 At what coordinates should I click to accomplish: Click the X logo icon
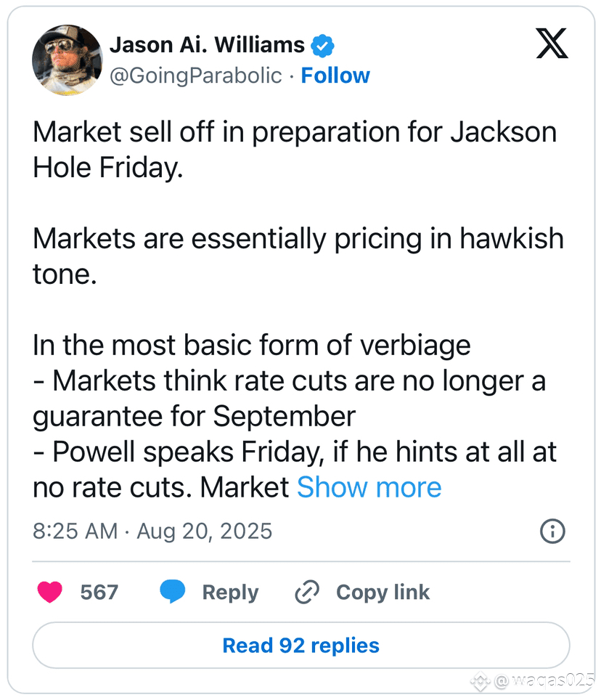coord(552,44)
